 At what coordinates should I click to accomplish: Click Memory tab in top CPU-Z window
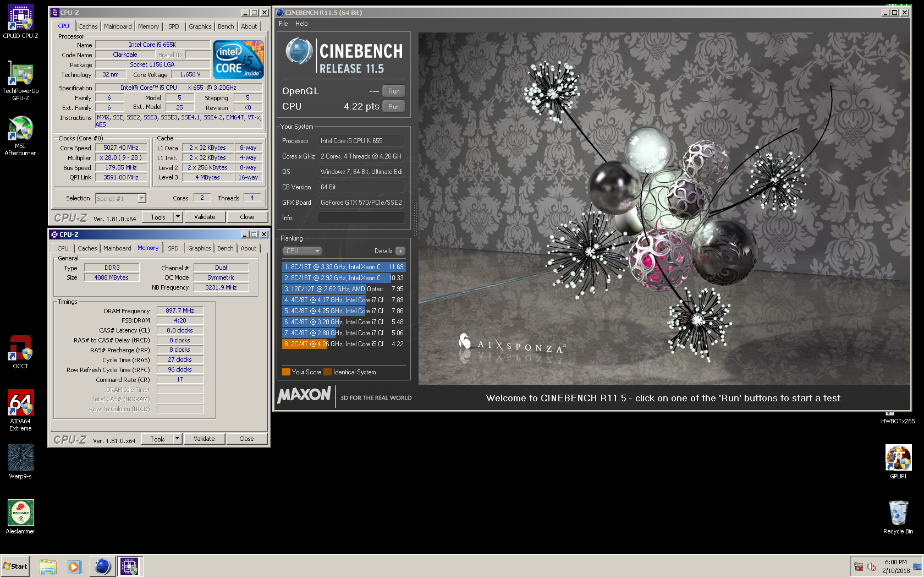(148, 26)
